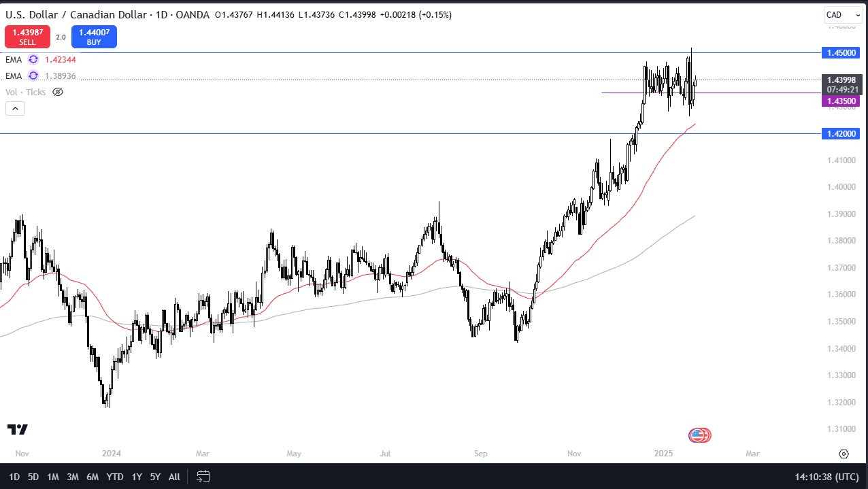Click the CAD dropdown arrow at top right

pyautogui.click(x=856, y=14)
